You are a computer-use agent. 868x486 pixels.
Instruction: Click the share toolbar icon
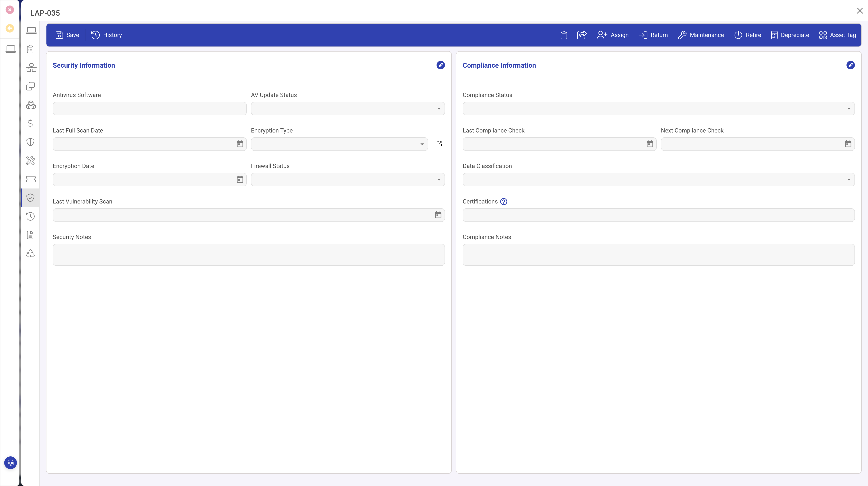tap(582, 35)
